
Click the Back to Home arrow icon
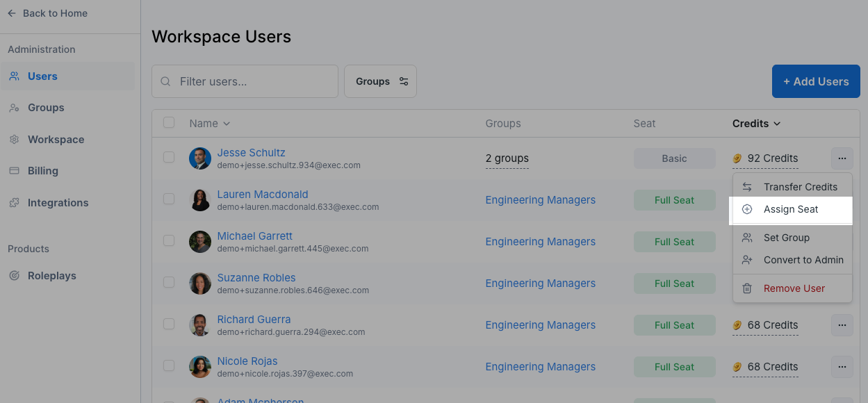(12, 13)
